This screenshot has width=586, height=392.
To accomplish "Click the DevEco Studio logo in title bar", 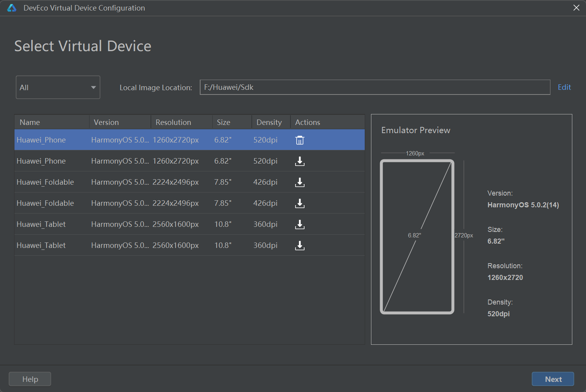I will click(12, 8).
